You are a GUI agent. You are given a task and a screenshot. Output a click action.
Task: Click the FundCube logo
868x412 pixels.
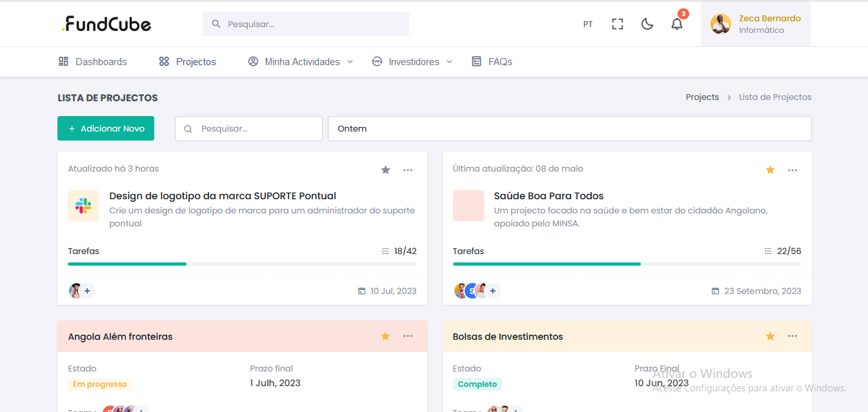[106, 25]
